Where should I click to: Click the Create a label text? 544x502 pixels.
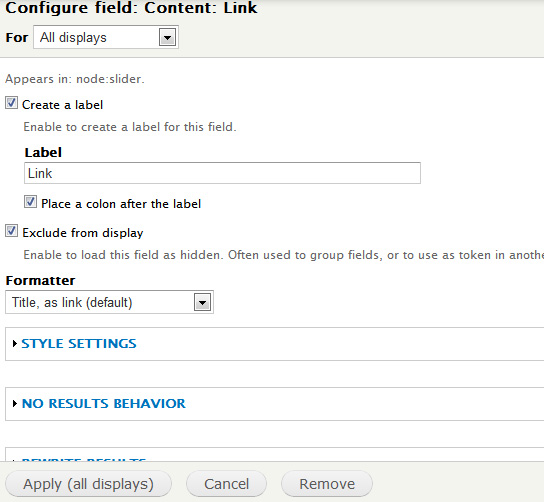pyautogui.click(x=62, y=105)
